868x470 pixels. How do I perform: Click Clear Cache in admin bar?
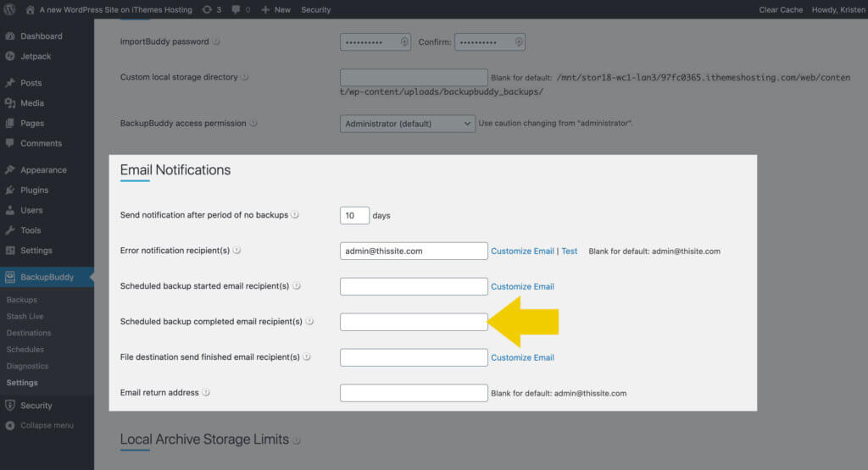tap(781, 9)
